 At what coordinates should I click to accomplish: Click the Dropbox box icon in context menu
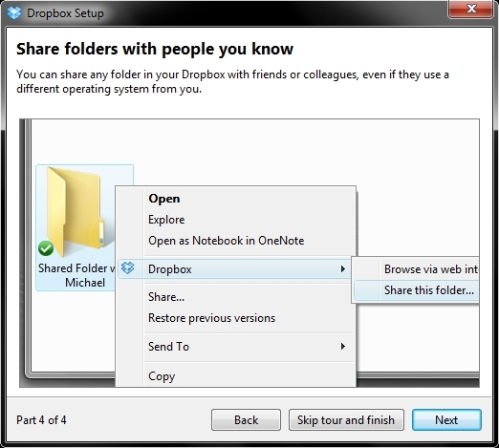click(x=128, y=268)
